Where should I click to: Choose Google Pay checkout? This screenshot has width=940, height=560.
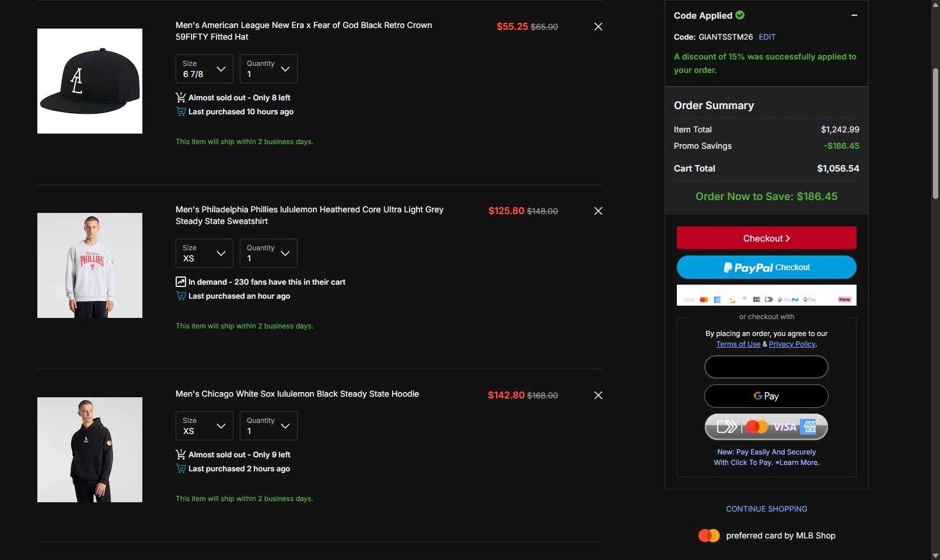[766, 396]
